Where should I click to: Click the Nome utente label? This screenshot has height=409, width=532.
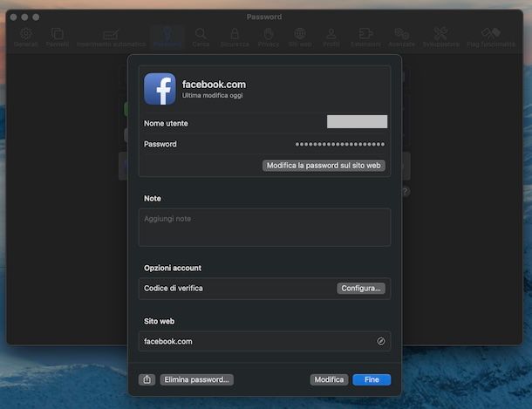[166, 124]
